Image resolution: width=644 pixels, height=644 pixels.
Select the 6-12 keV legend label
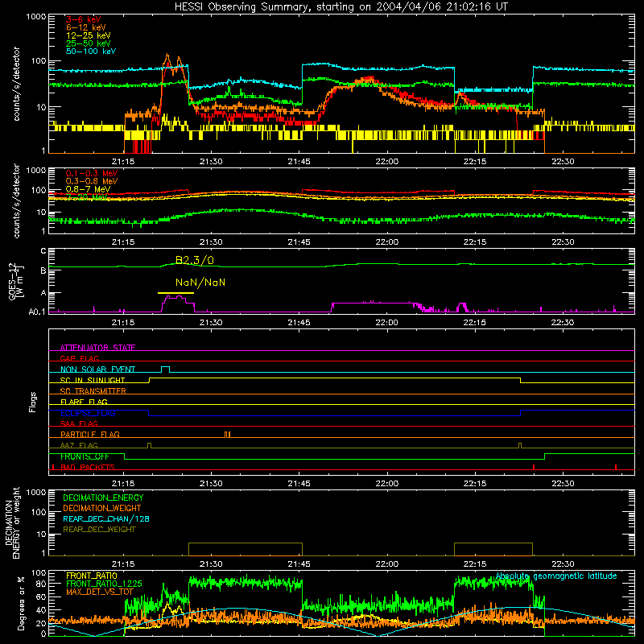85,27
